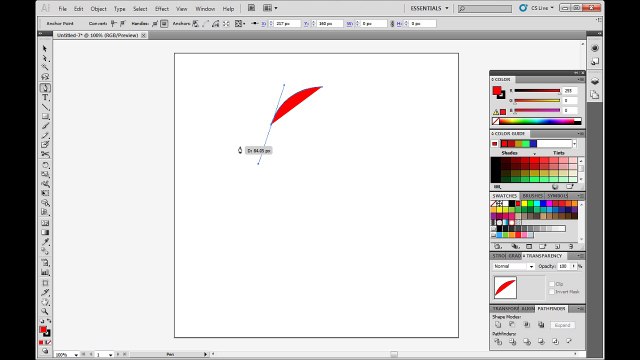This screenshot has width=640, height=360.
Task: Click the W width label link
Action: tap(349, 24)
